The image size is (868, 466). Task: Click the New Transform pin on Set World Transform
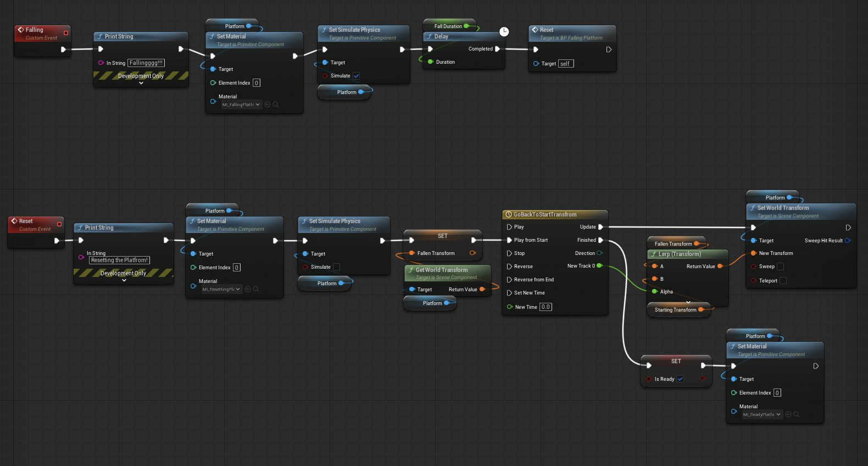[754, 253]
